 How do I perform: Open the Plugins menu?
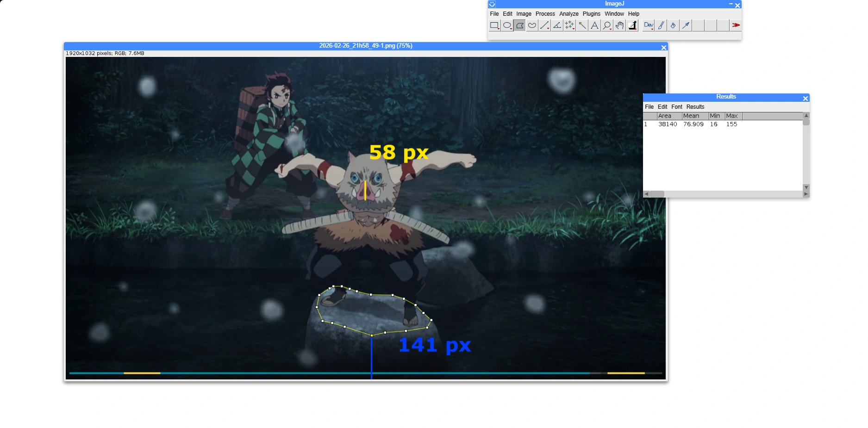pyautogui.click(x=592, y=14)
